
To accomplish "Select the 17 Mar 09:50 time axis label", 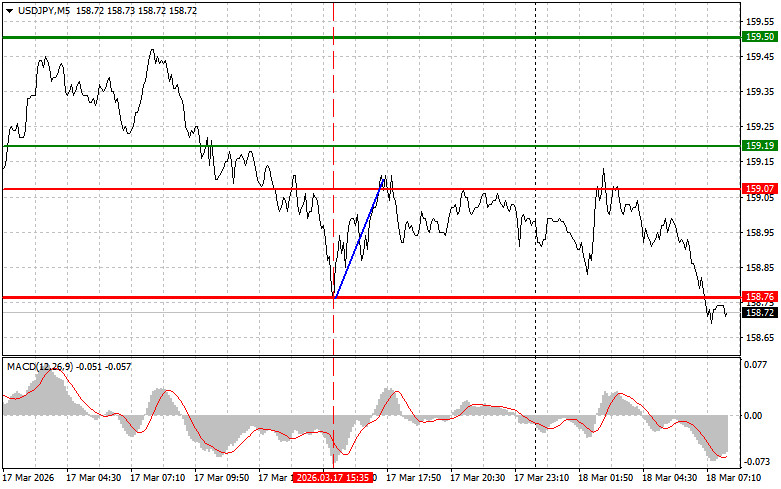I will pyautogui.click(x=222, y=478).
